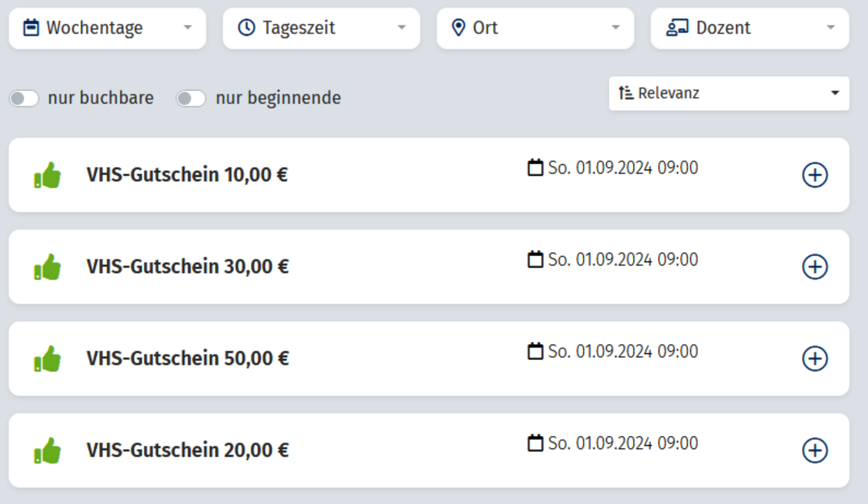Click date text on the 20,00 € voucher
Viewport: 868px width, 504px height.
click(623, 443)
